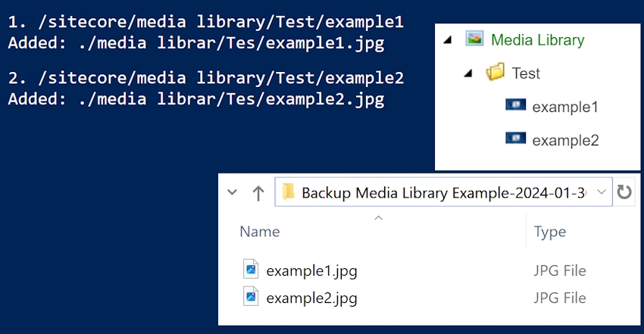
Task: Click the example1.jpg file icon
Action: click(x=251, y=270)
